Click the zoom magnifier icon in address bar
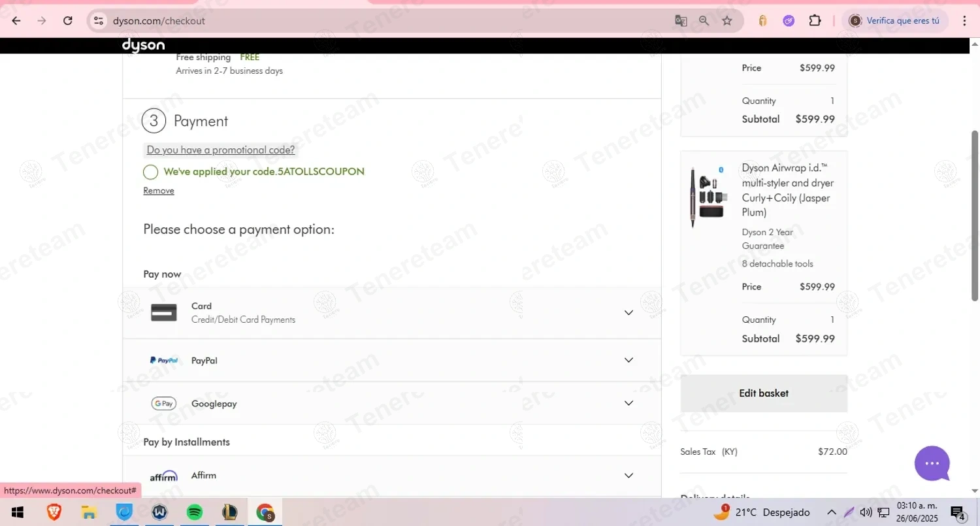Viewport: 980px width, 526px height. 704,21
